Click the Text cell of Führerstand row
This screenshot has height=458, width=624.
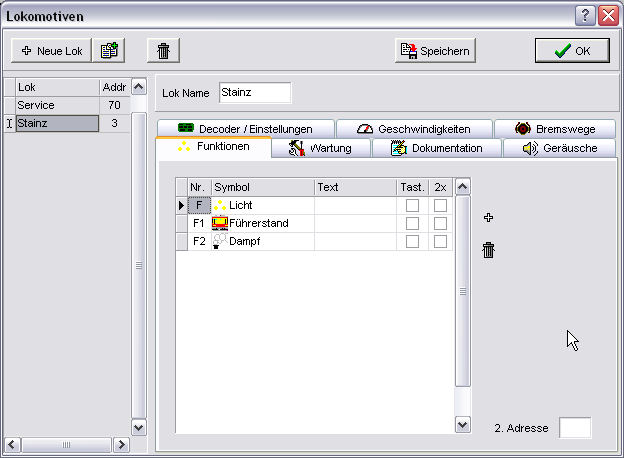355,223
